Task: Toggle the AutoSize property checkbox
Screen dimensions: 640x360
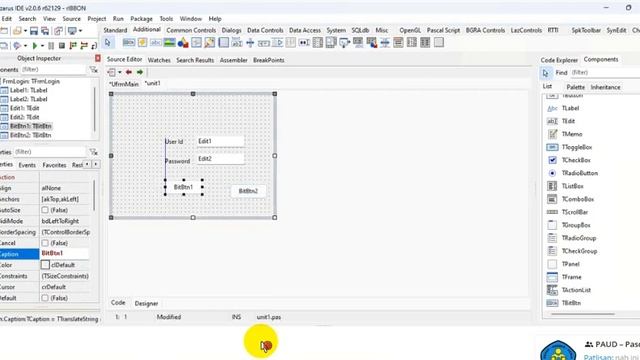Action: click(45, 210)
